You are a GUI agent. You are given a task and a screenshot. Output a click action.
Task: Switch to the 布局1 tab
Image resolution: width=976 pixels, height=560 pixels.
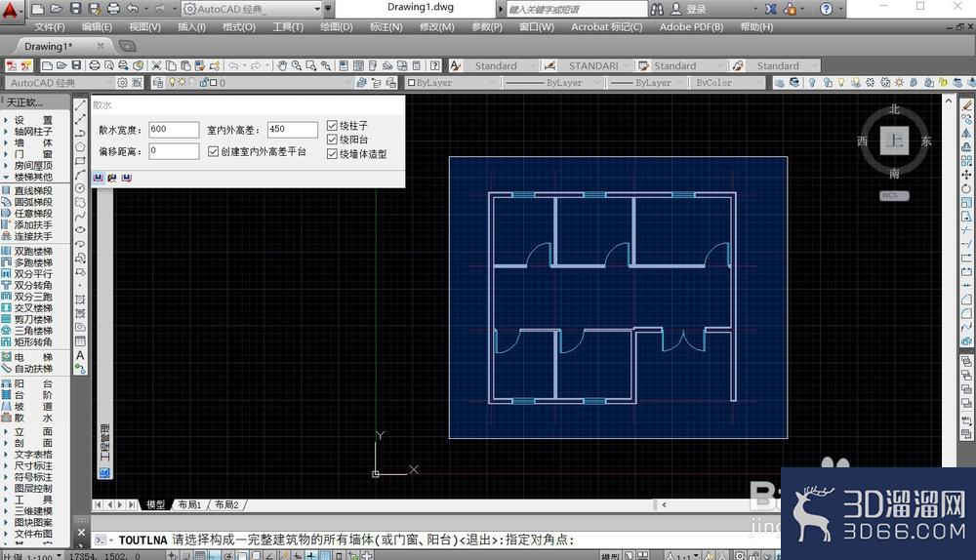(x=189, y=504)
